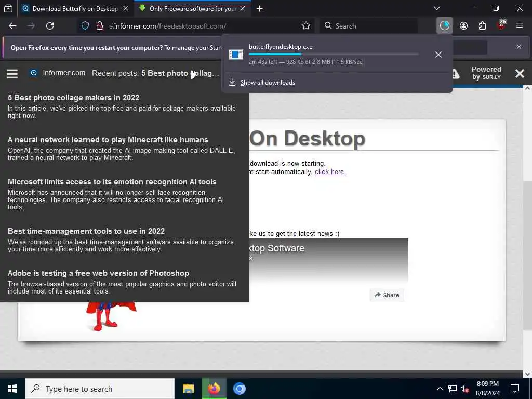Image resolution: width=532 pixels, height=399 pixels.
Task: Open the taskbar clock showing 8:09 PM
Action: tap(487, 389)
